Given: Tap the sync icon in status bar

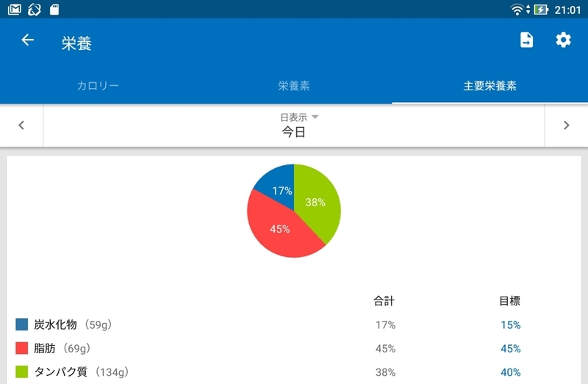Looking at the screenshot, I should (x=34, y=10).
